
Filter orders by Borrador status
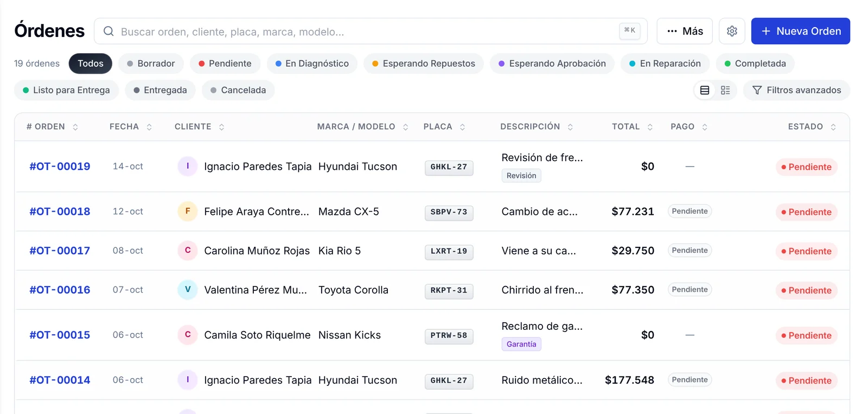click(x=151, y=63)
